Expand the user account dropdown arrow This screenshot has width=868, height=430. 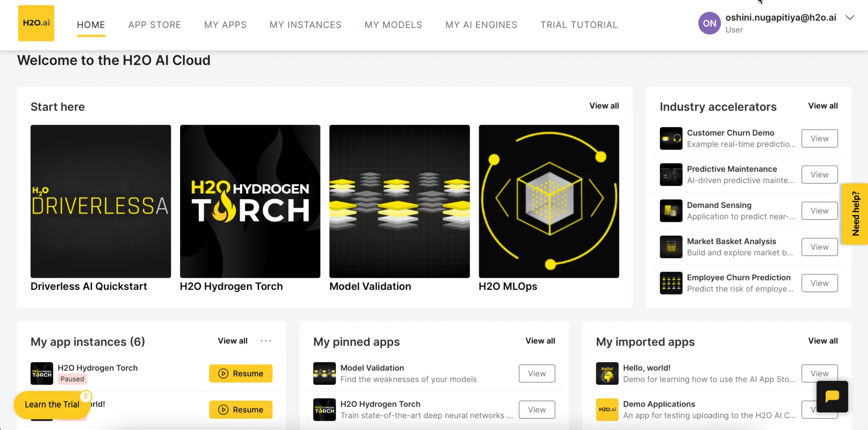click(x=850, y=18)
